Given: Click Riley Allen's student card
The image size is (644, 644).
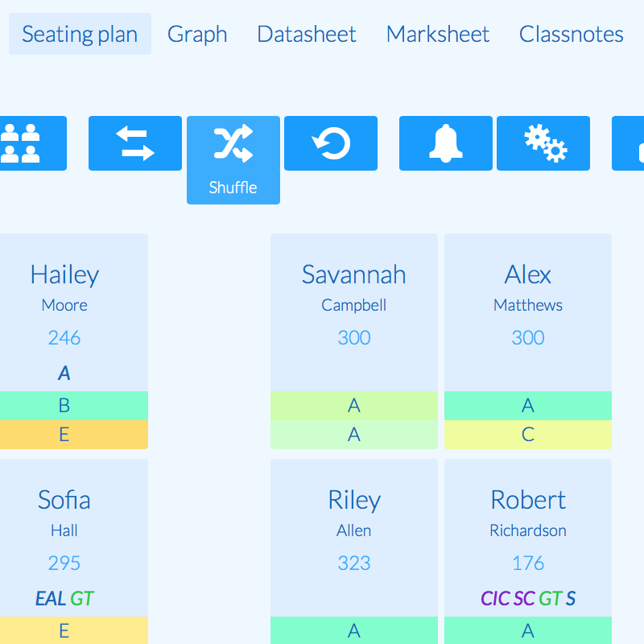Looking at the screenshot, I should (354, 531).
